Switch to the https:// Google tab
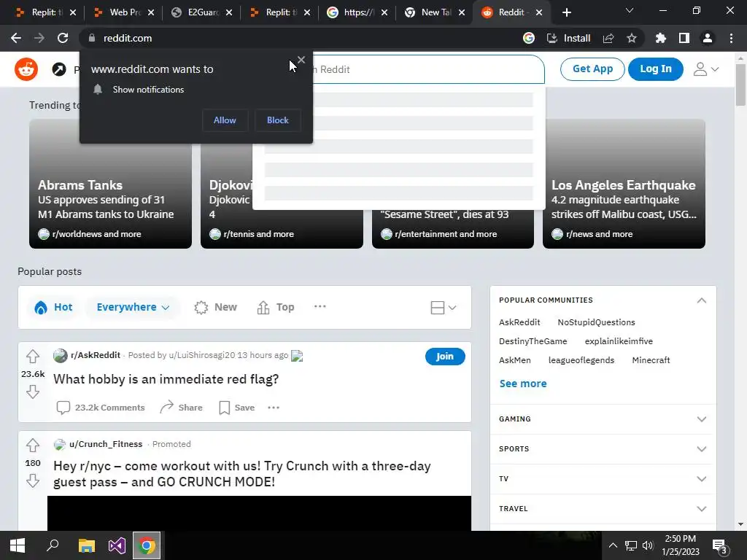This screenshot has height=560, width=747. point(357,12)
